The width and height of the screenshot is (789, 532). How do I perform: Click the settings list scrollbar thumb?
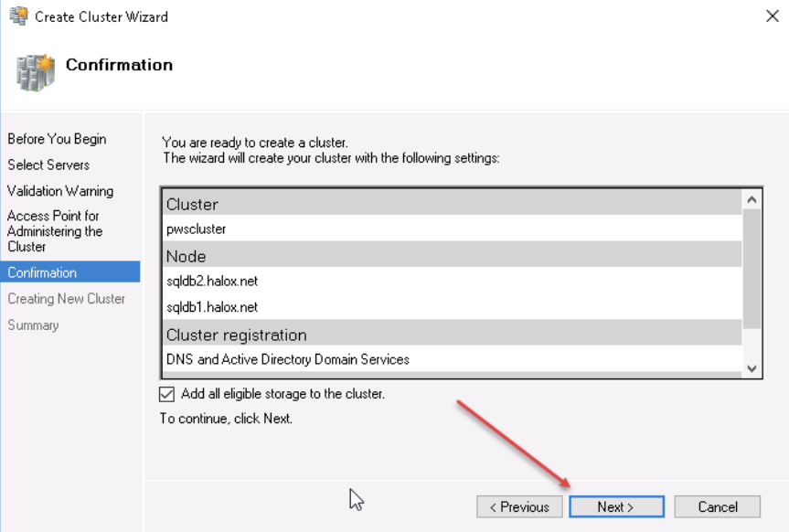pyautogui.click(x=752, y=269)
